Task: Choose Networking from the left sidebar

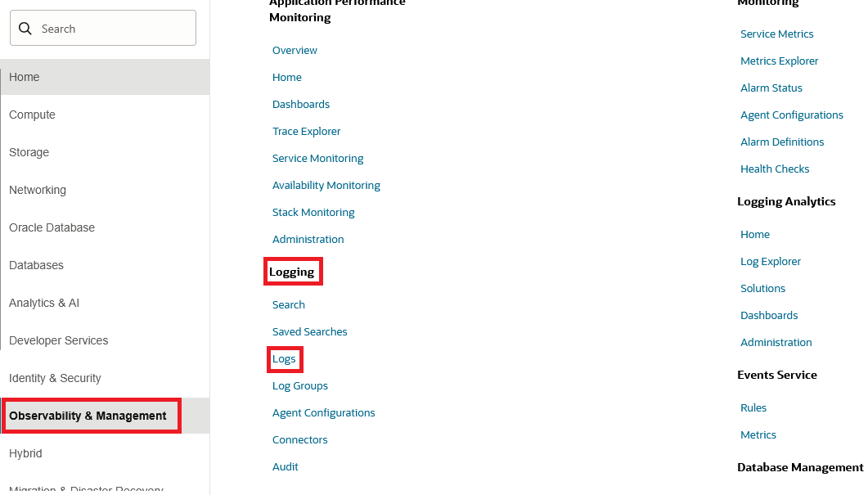Action: [38, 190]
